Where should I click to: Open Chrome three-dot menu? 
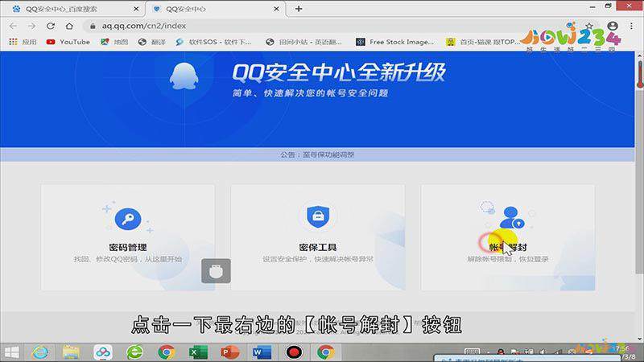631,26
